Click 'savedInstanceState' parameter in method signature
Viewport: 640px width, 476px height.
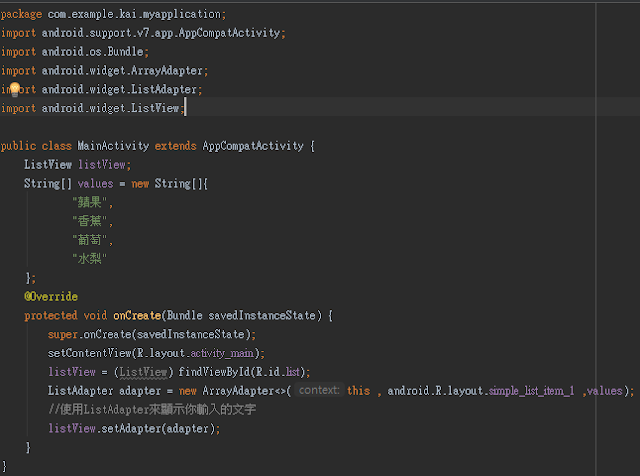[262, 316]
